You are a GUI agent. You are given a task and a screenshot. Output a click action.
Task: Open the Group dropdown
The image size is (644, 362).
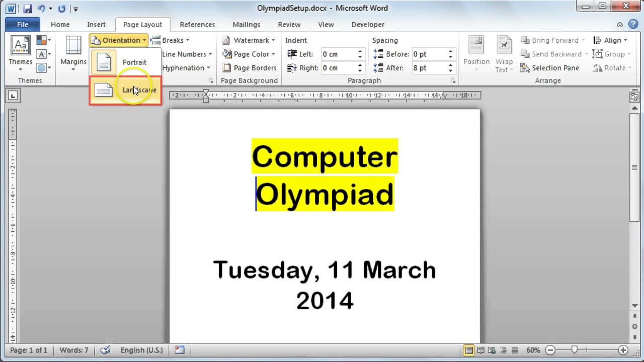click(611, 54)
